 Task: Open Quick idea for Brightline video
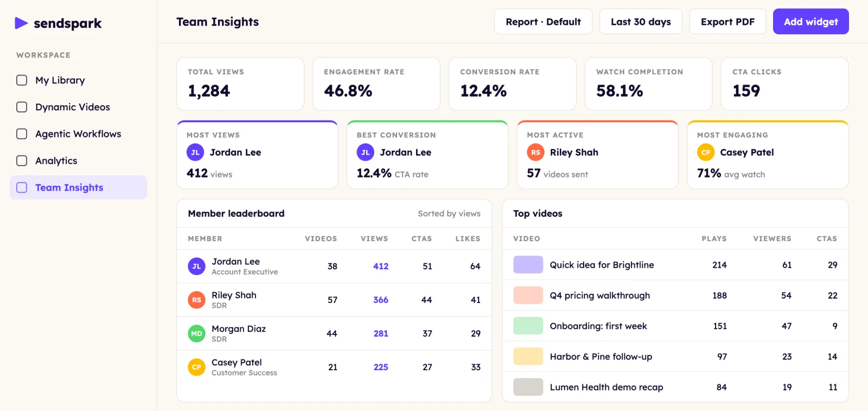tap(602, 265)
